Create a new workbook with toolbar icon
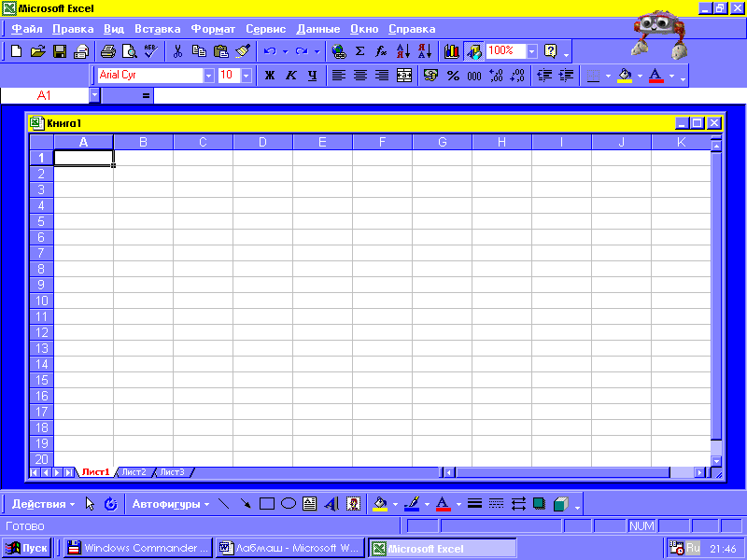 click(16, 51)
